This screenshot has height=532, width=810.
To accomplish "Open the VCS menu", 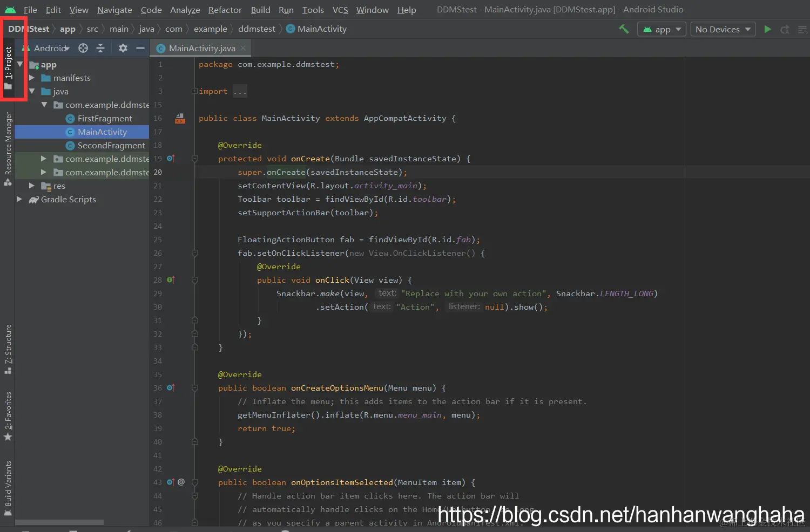I will click(x=340, y=10).
